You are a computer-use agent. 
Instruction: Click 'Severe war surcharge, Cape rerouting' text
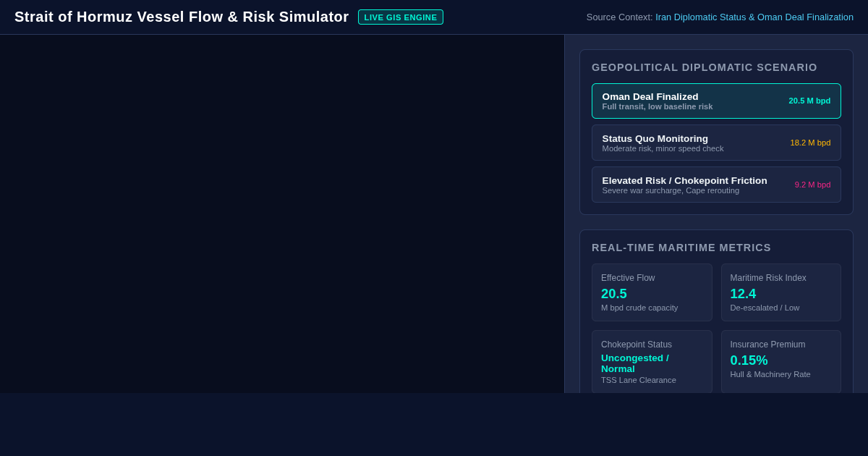point(671,190)
